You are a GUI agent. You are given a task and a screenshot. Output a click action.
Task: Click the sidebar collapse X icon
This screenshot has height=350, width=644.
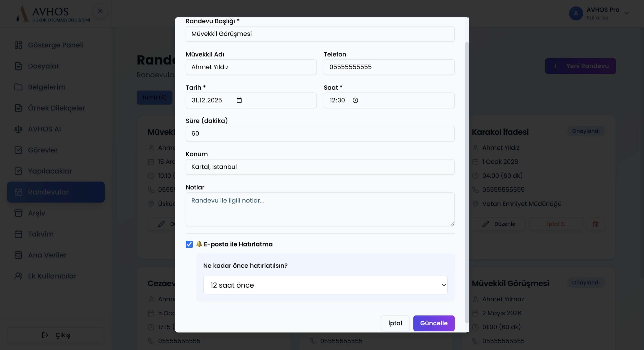click(100, 11)
